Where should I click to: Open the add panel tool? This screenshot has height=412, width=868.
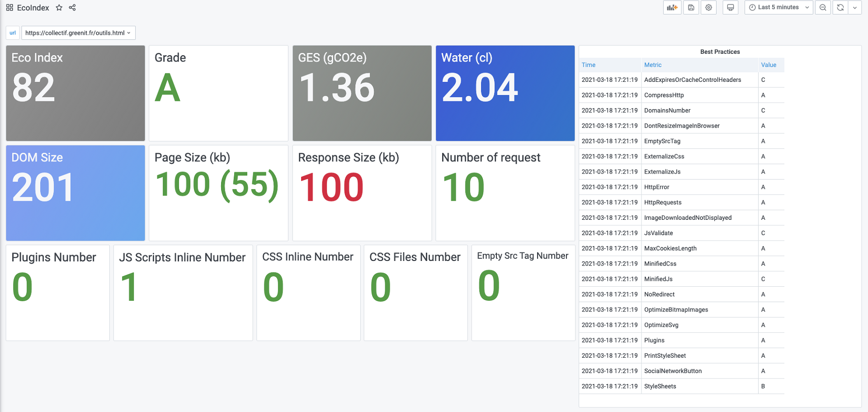tap(672, 7)
